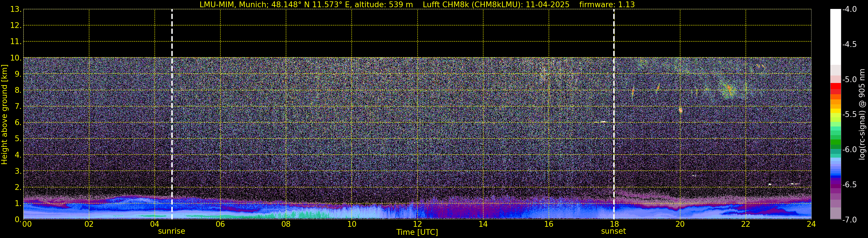The width and height of the screenshot is (868, 238).
Task: Click the '08' time axis tick label
Action: coord(286,224)
